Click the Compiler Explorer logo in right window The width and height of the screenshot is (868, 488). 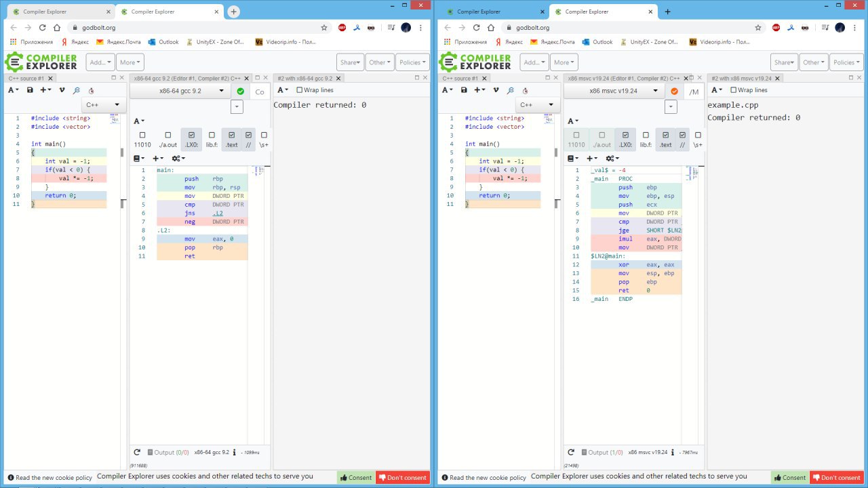[x=475, y=62]
